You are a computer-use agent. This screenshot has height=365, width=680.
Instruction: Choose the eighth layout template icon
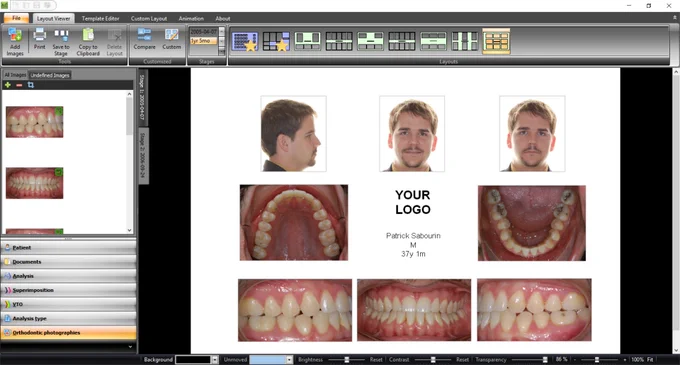click(464, 41)
